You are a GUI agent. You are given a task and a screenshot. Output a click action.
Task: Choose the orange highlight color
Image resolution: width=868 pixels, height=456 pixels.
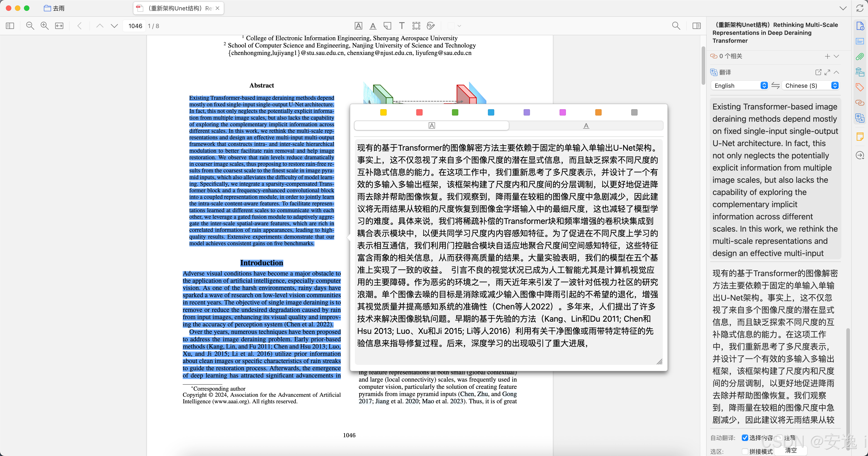click(x=598, y=112)
